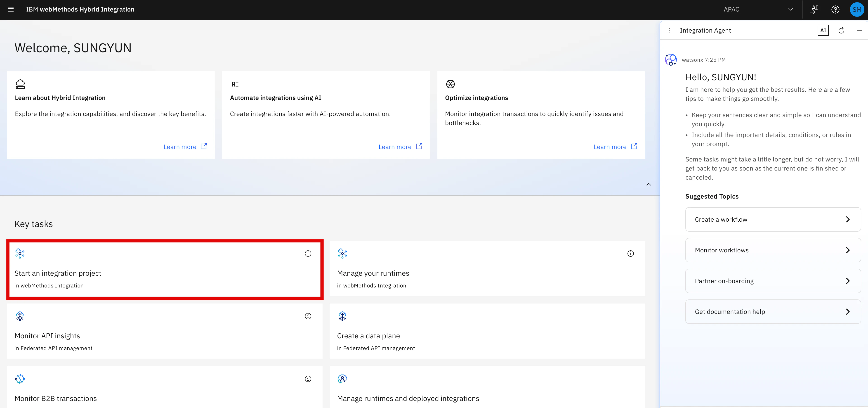Viewport: 868px width, 408px height.
Task: Expand the Get documentation help chevron
Action: pos(848,312)
